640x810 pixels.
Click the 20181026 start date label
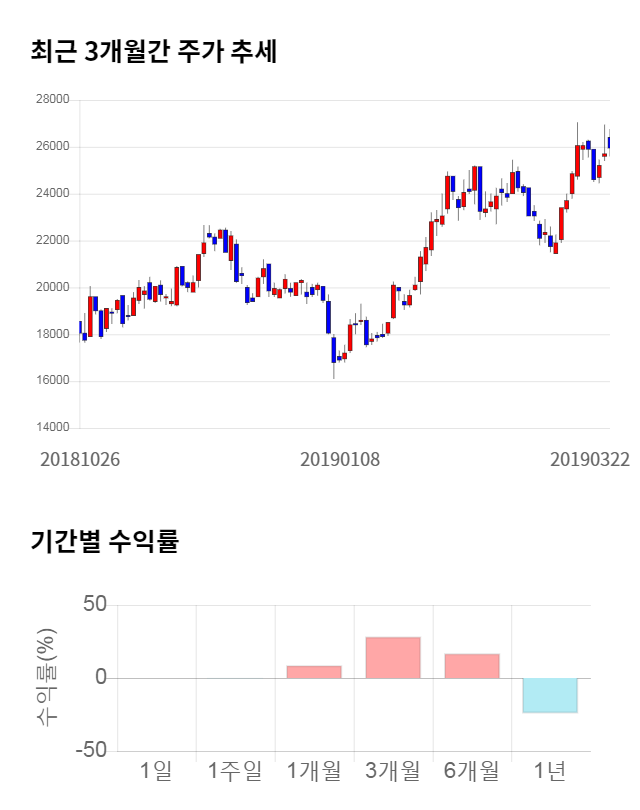click(x=80, y=459)
